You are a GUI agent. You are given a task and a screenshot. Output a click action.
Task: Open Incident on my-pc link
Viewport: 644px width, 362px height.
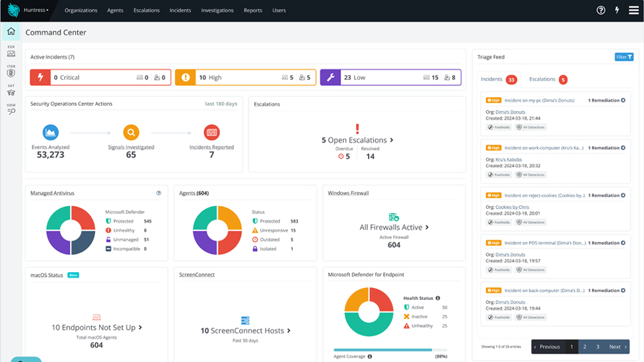pos(539,100)
